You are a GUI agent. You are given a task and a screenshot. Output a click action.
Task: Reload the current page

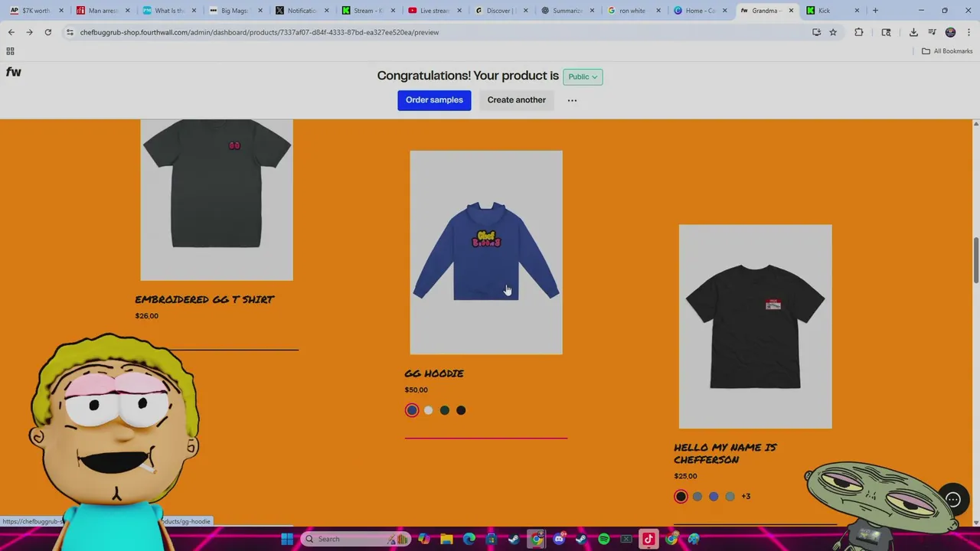pyautogui.click(x=47, y=32)
